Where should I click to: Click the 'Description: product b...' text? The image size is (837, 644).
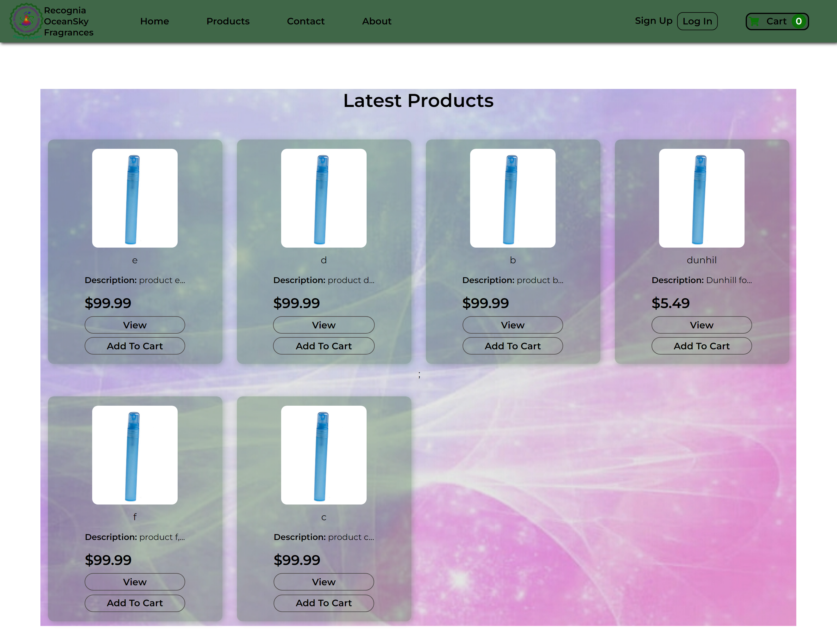coord(513,280)
